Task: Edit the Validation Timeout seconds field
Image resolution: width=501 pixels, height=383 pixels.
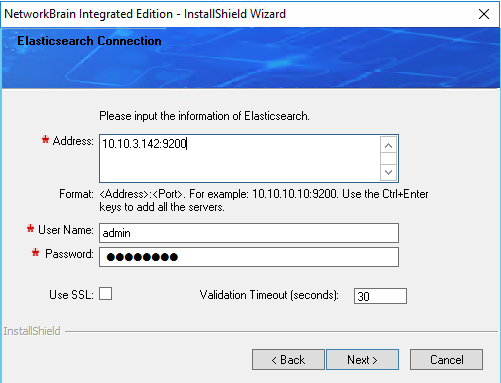Action: (x=380, y=296)
